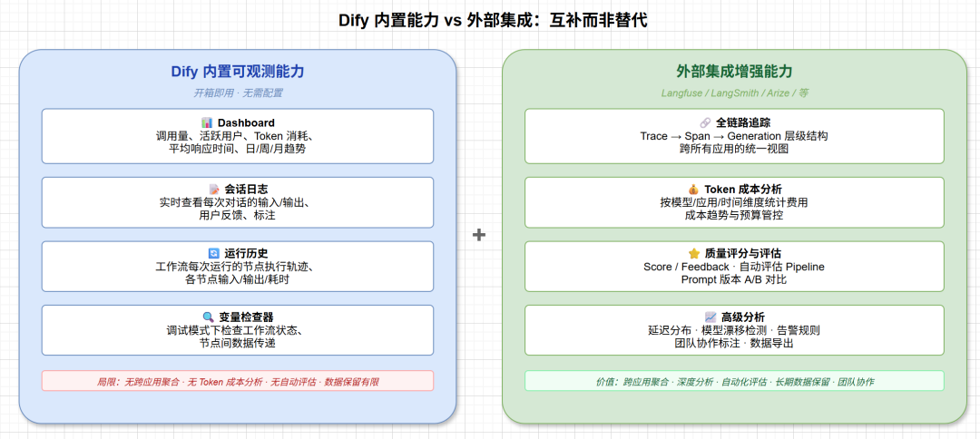Click the '高级分析' card title text
Image resolution: width=980 pixels, height=439 pixels.
742,317
